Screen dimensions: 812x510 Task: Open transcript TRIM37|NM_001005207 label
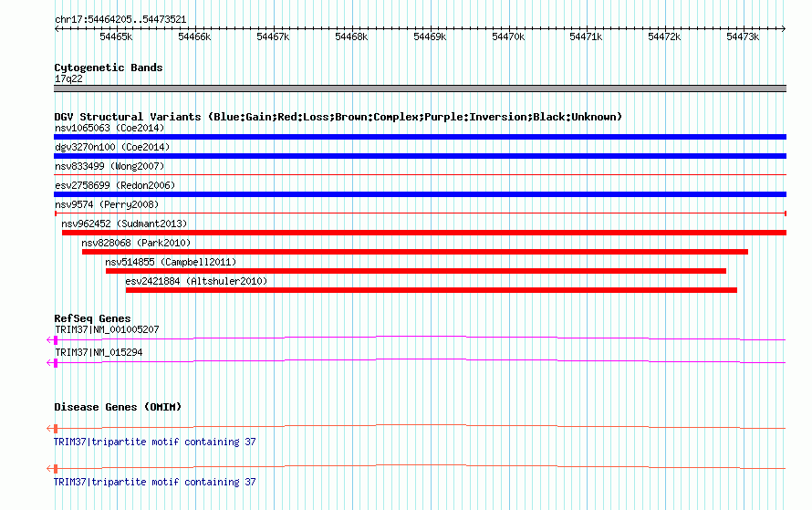[107, 330]
